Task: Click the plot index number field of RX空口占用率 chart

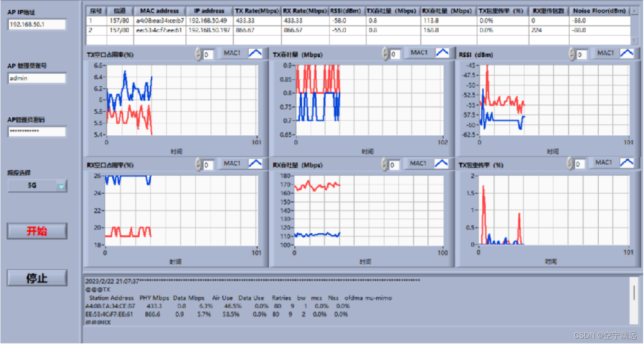Action: (209, 165)
